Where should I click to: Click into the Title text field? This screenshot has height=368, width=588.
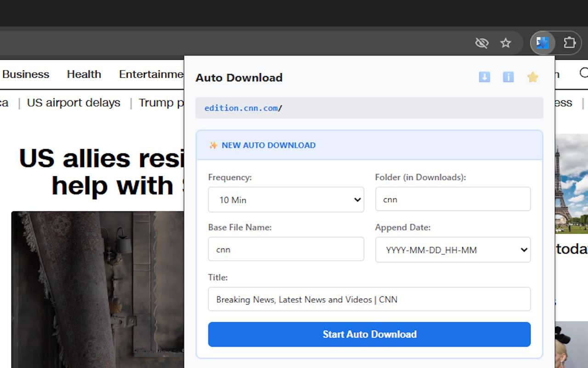(x=369, y=299)
